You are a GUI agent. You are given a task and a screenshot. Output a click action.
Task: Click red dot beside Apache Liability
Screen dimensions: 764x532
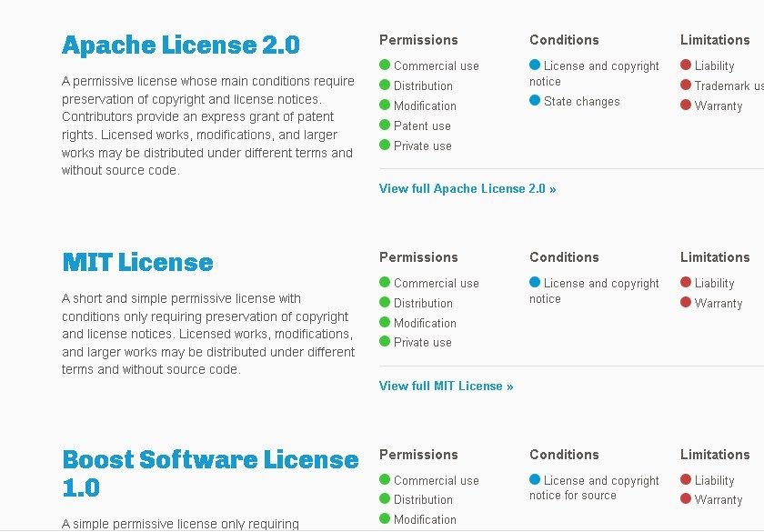[x=686, y=65]
